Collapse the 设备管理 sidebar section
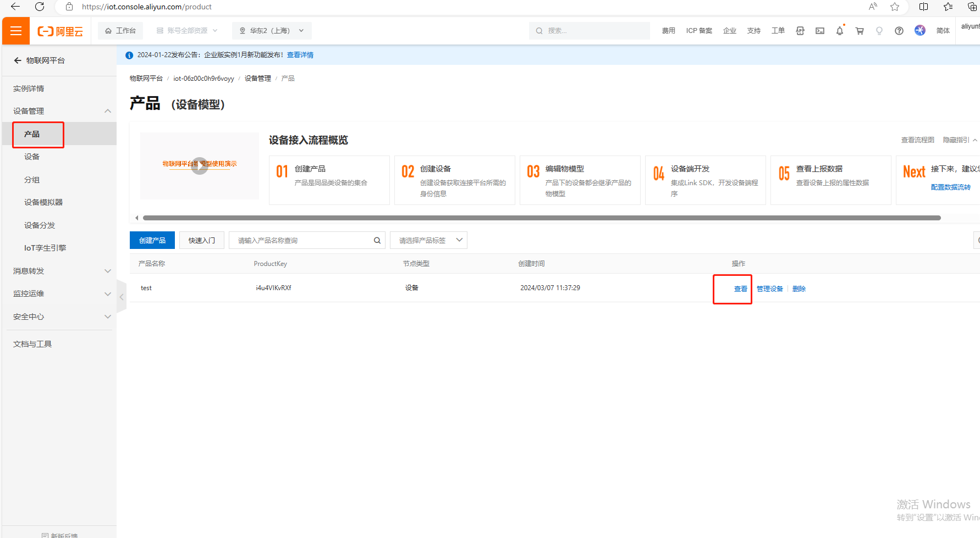The width and height of the screenshot is (980, 538). click(x=108, y=111)
